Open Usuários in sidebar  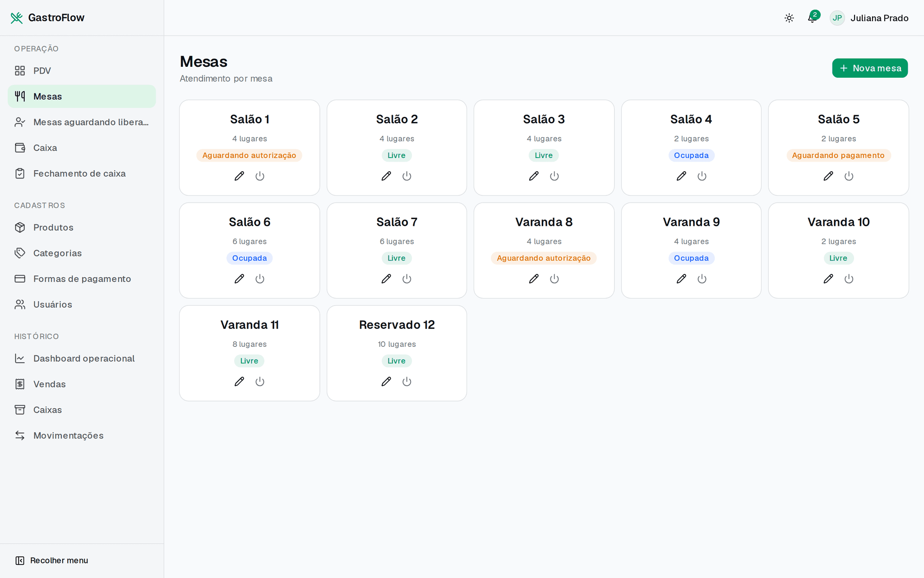point(82,304)
